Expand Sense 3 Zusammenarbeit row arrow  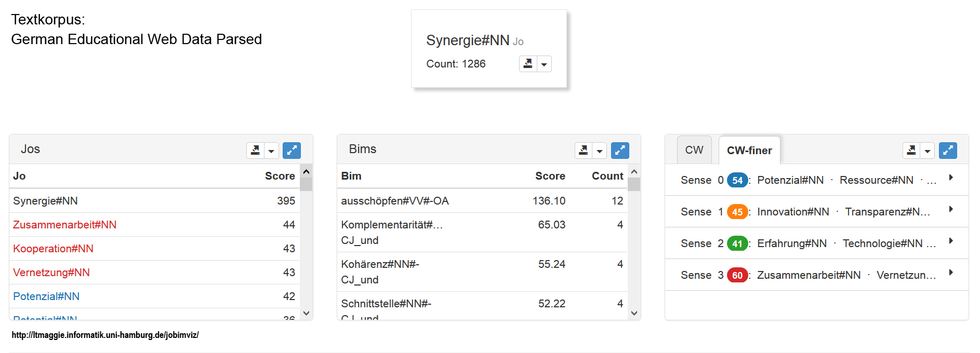(x=951, y=273)
